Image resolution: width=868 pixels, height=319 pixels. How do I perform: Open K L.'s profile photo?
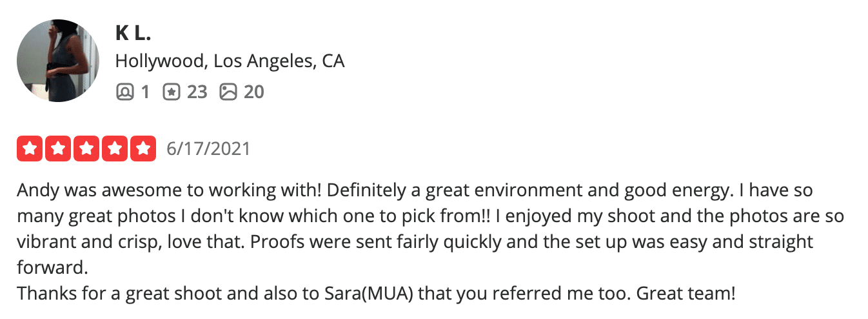point(58,60)
